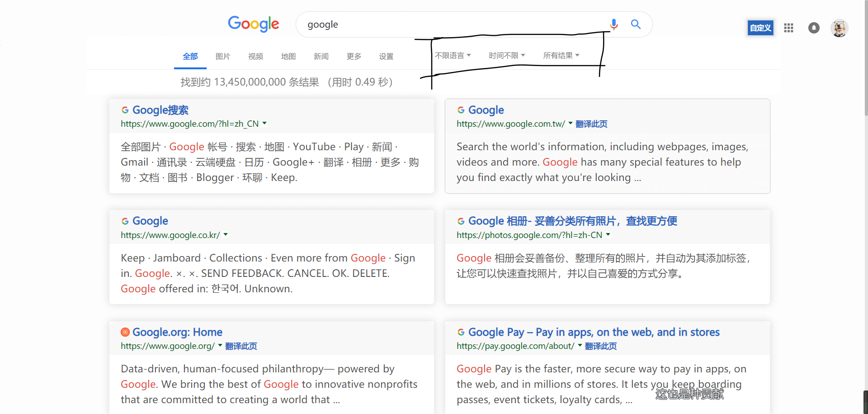Expand arrow beside google.com.tw URL
The height and width of the screenshot is (414, 868).
coord(571,123)
